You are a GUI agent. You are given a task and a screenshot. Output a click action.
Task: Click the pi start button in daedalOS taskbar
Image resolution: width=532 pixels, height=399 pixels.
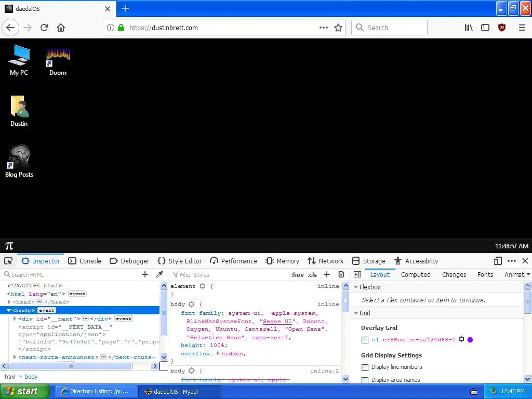tap(9, 246)
